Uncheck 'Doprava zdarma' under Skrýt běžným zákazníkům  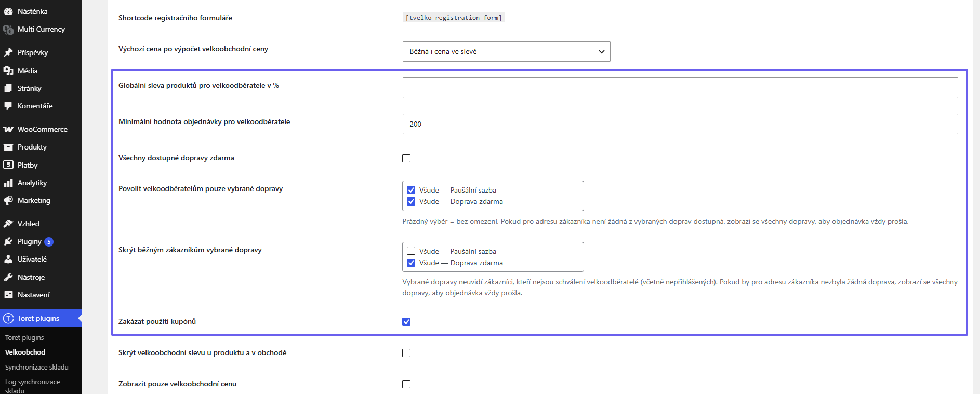[411, 263]
